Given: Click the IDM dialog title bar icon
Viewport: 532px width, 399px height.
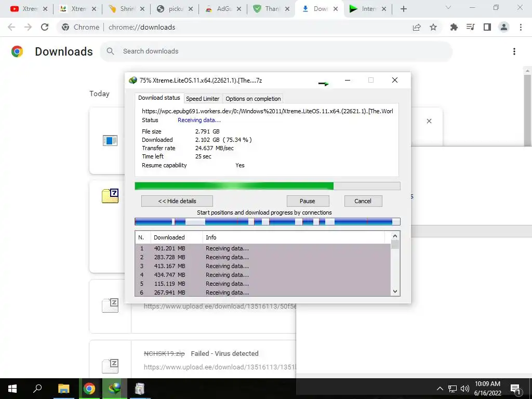Looking at the screenshot, I should pyautogui.click(x=133, y=81).
